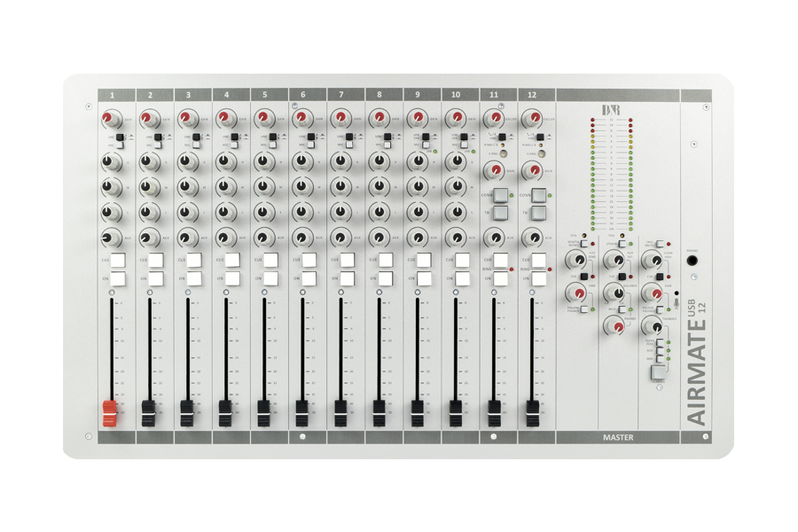Click channel 4 high EQ knob
798x532 pixels.
[224, 162]
